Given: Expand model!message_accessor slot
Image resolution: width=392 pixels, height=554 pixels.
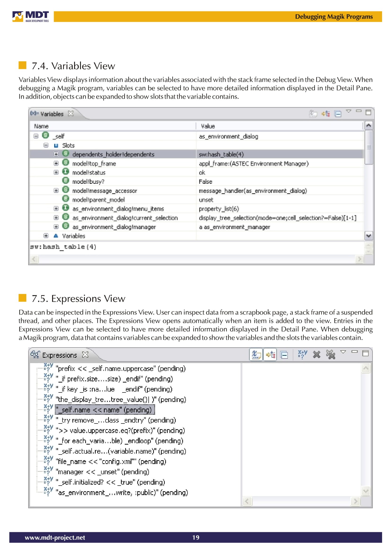Looking at the screenshot, I should pyautogui.click(x=56, y=190).
